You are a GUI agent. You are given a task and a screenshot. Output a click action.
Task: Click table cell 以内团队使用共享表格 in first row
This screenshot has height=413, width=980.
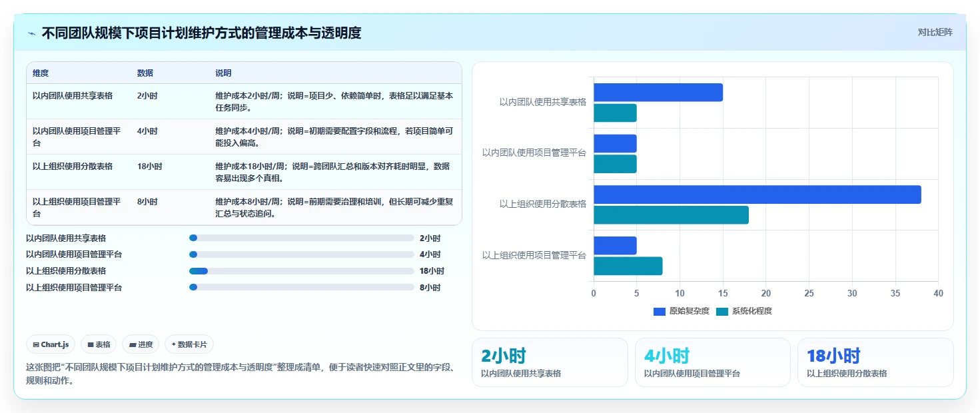click(73, 96)
